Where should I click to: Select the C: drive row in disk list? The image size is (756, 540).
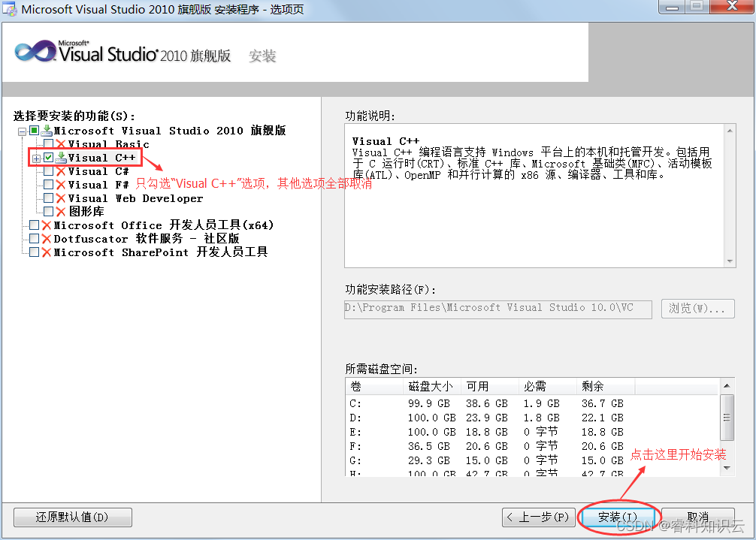click(533, 403)
